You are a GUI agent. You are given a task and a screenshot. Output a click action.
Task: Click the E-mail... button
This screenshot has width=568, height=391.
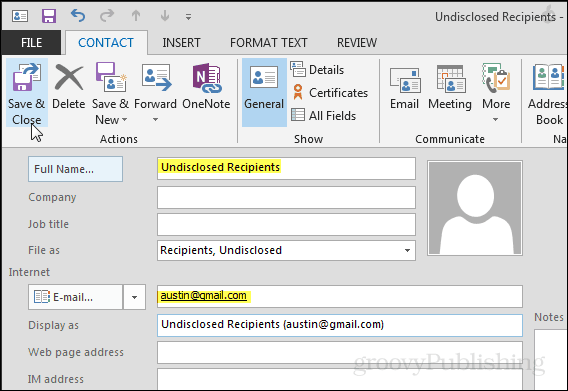click(x=75, y=297)
